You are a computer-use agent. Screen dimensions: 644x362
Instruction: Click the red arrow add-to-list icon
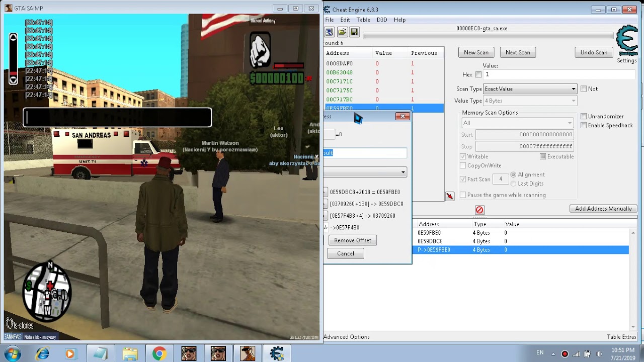pos(450,196)
